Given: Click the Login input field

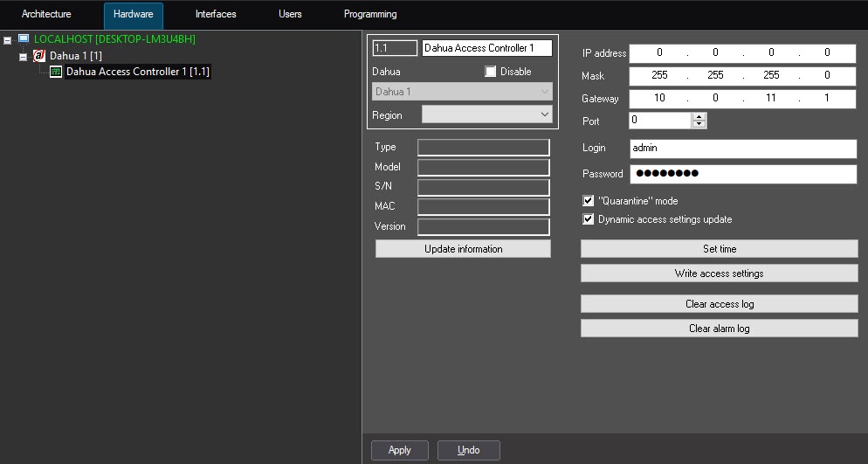Looking at the screenshot, I should tap(742, 149).
